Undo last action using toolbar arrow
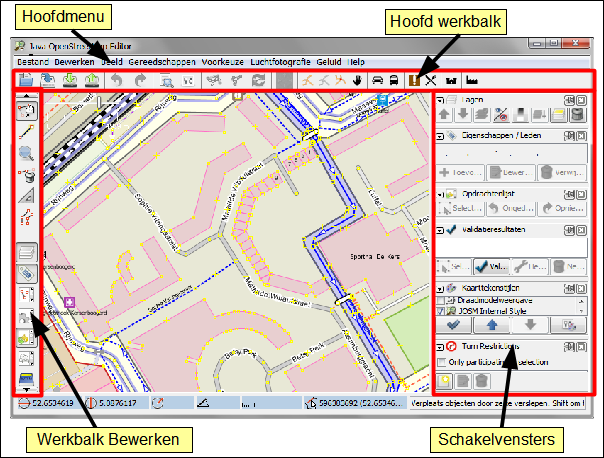This screenshot has height=458, width=604. (x=117, y=80)
